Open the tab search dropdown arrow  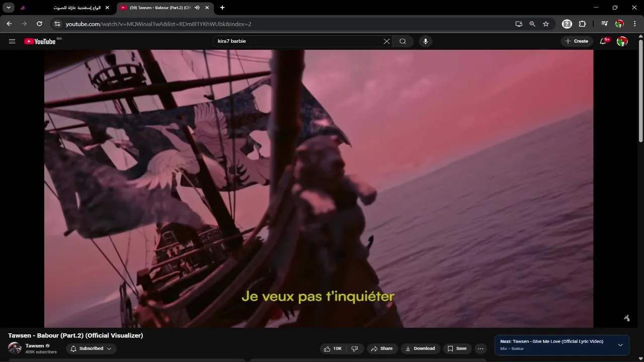coord(9,8)
